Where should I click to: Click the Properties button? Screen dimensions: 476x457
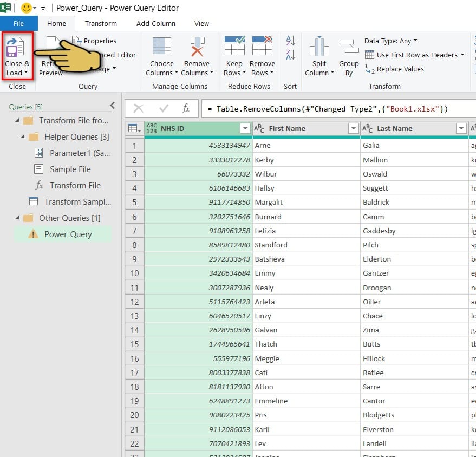click(94, 41)
